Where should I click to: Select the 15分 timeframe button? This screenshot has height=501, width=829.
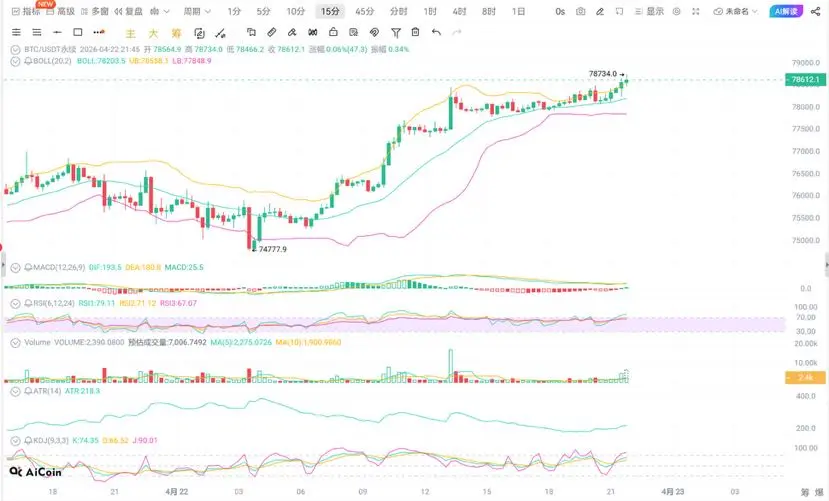pyautogui.click(x=330, y=11)
